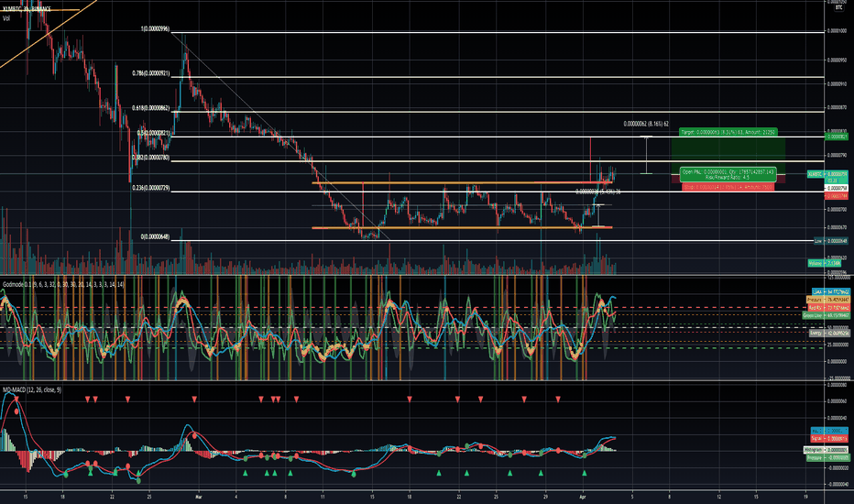Click the XLMBTC symbol title in chart legend

pyautogui.click(x=27, y=9)
